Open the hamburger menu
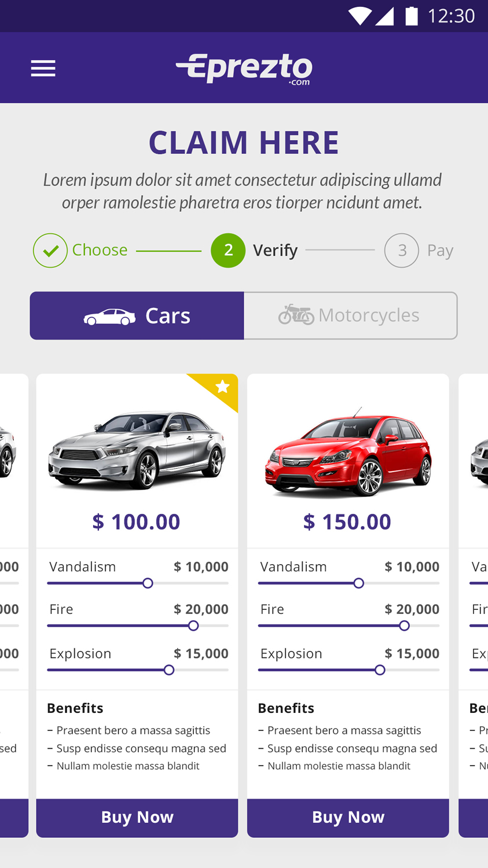This screenshot has width=488, height=868. point(43,68)
